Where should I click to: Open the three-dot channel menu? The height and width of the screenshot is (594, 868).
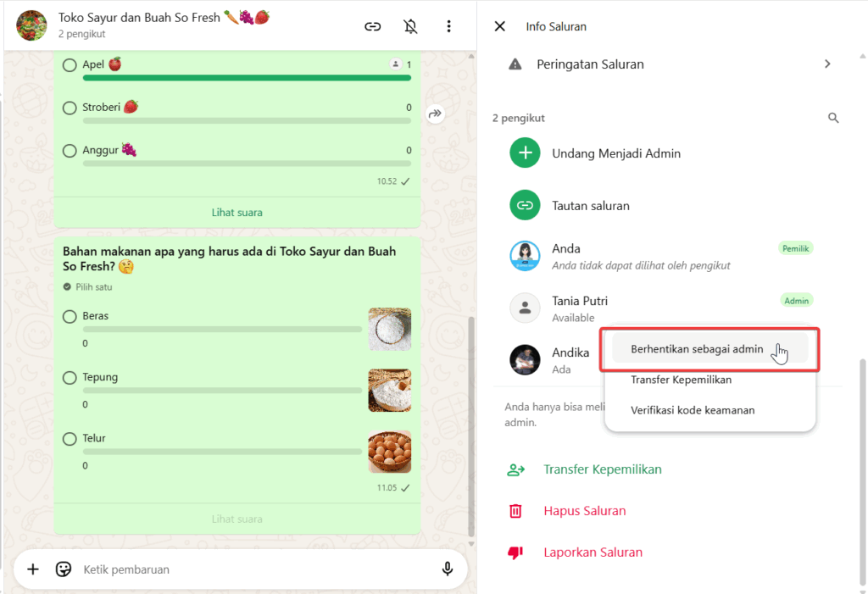(x=448, y=26)
